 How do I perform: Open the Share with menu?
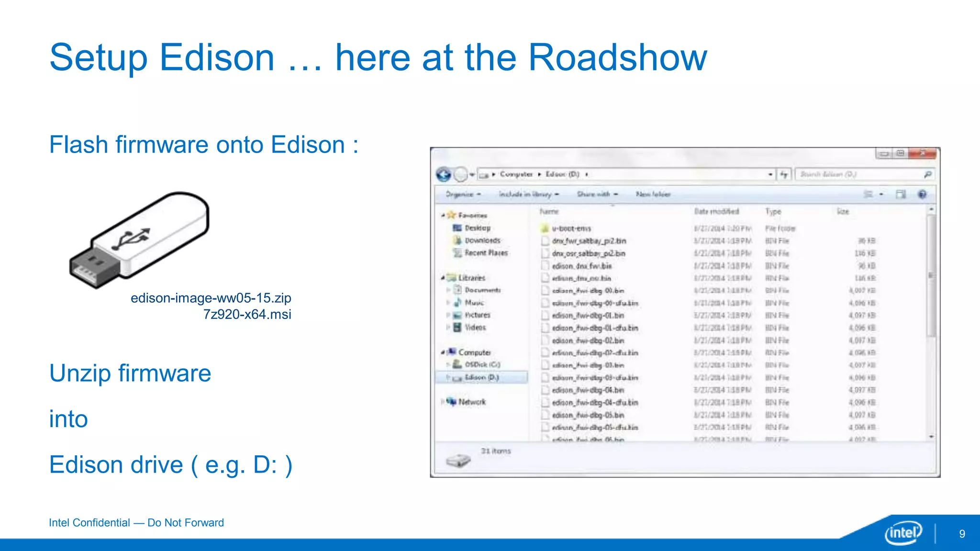598,194
